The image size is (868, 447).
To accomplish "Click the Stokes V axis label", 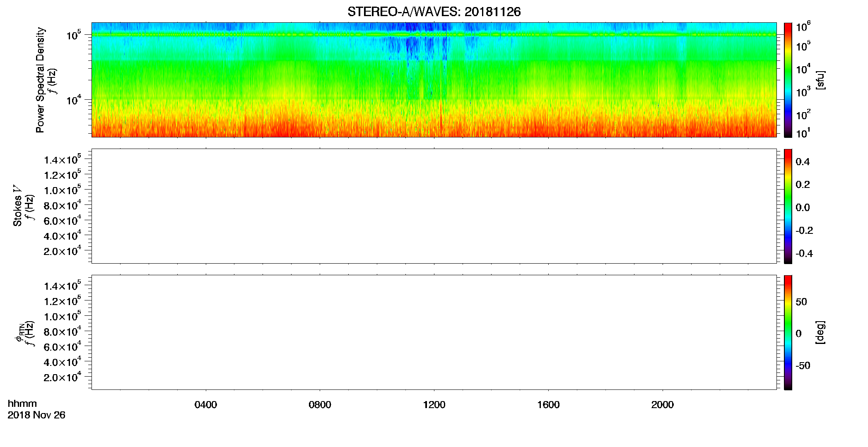I will coord(17,206).
